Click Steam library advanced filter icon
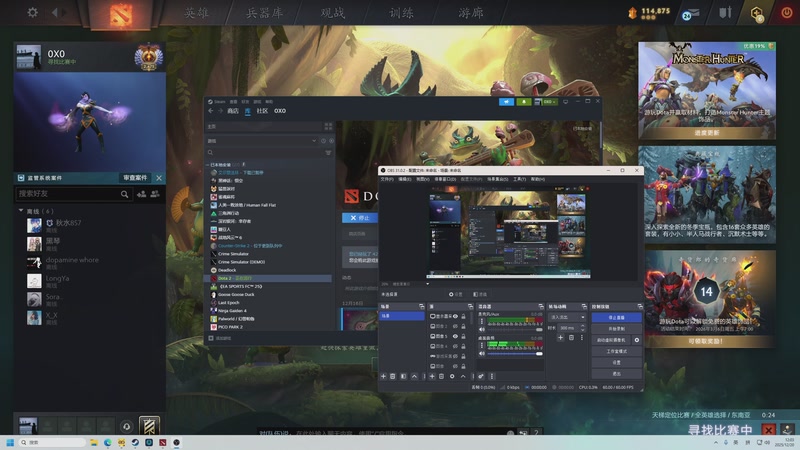 tap(328, 153)
